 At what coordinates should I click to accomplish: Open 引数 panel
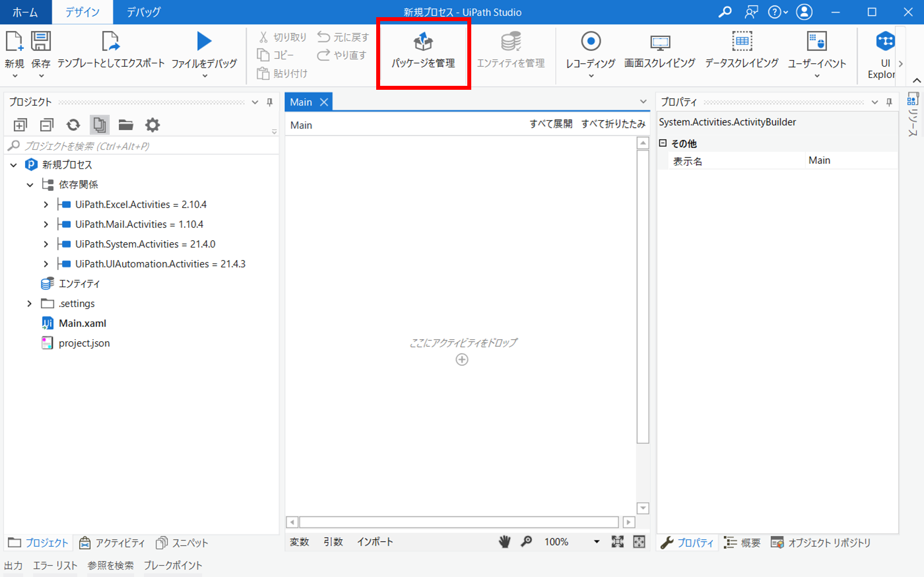333,541
